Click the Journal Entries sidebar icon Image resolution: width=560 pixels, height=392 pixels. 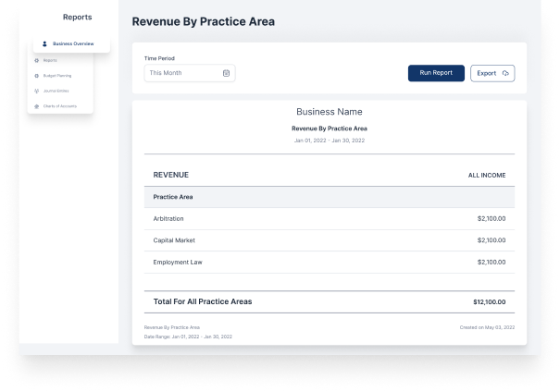pyautogui.click(x=36, y=91)
